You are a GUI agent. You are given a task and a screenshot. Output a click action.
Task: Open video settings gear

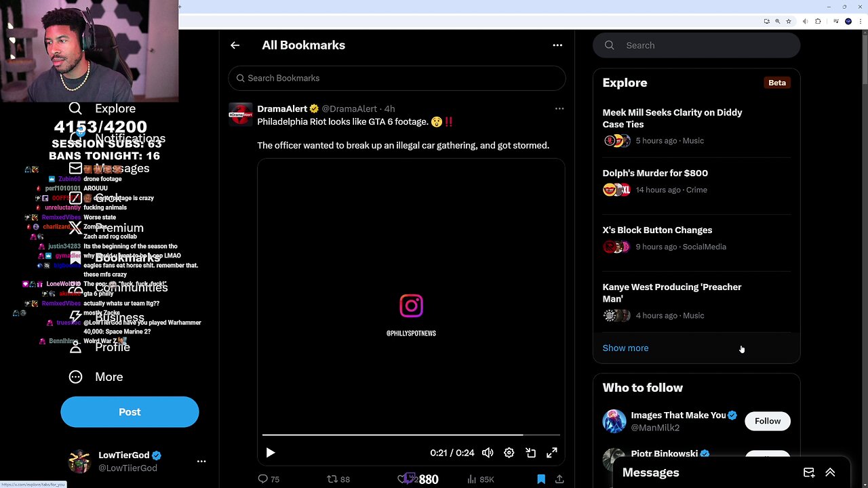pyautogui.click(x=509, y=453)
